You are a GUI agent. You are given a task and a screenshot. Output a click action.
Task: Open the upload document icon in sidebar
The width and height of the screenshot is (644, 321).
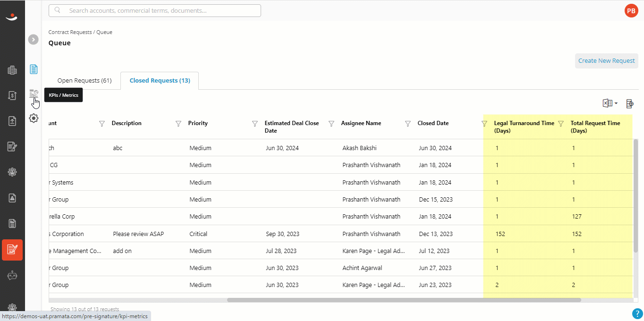pos(12,121)
